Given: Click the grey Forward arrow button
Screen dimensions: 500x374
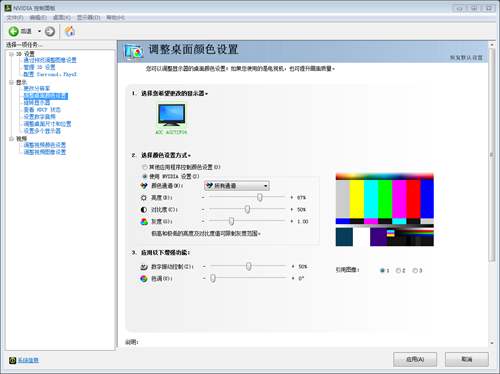Looking at the screenshot, I should pos(50,31).
